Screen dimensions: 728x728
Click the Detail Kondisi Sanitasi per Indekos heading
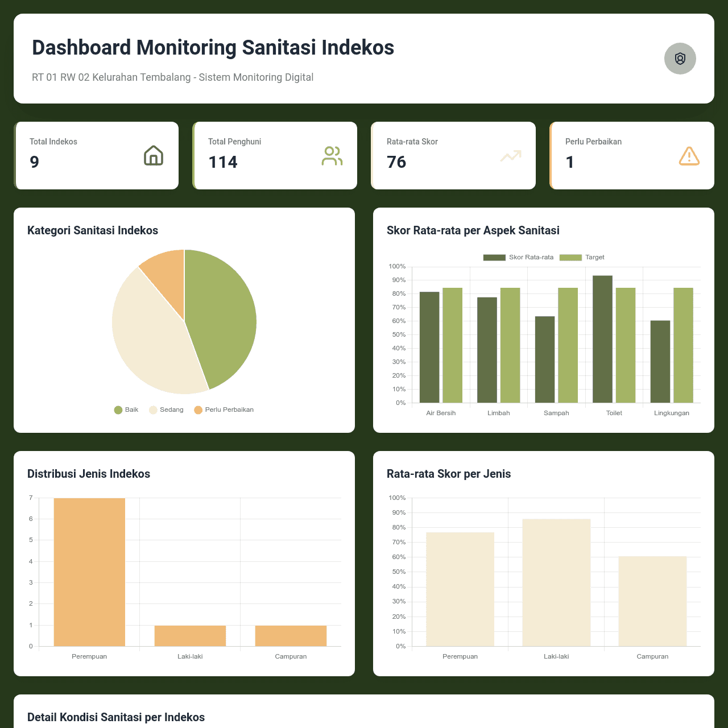pos(116,717)
